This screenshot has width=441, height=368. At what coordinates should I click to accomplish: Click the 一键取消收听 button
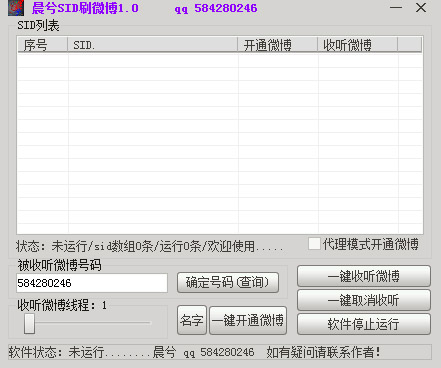[364, 300]
